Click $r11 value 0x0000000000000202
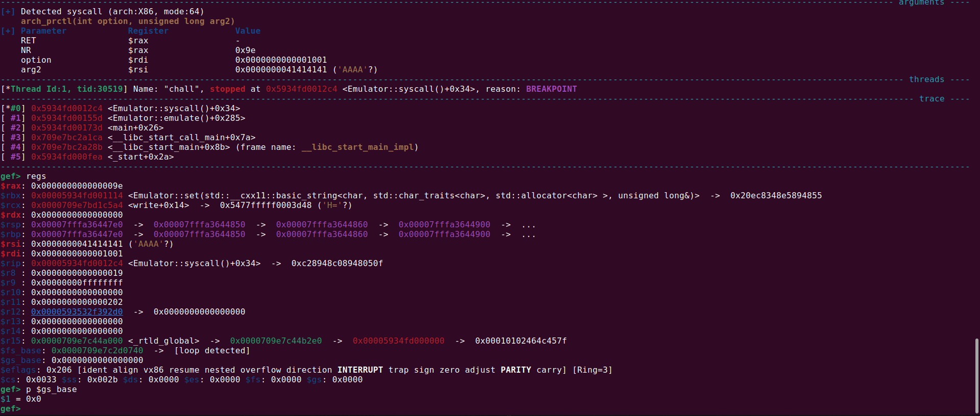This screenshot has width=980, height=416. click(77, 302)
